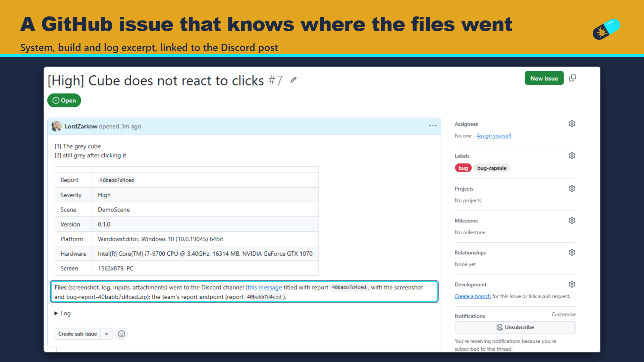Click the issue number #7

[x=275, y=81]
